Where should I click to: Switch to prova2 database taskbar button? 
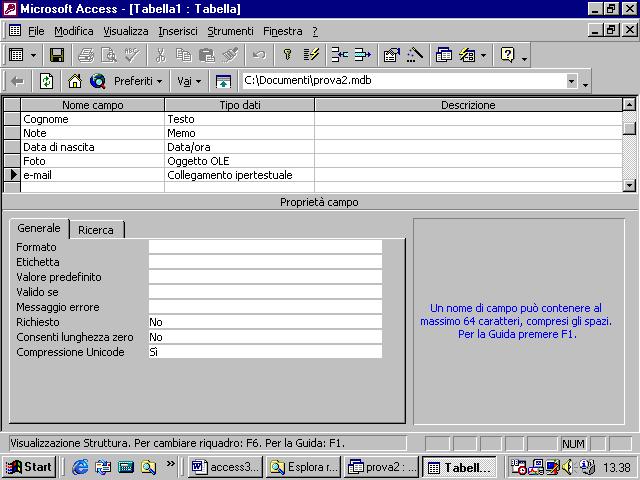381,467
